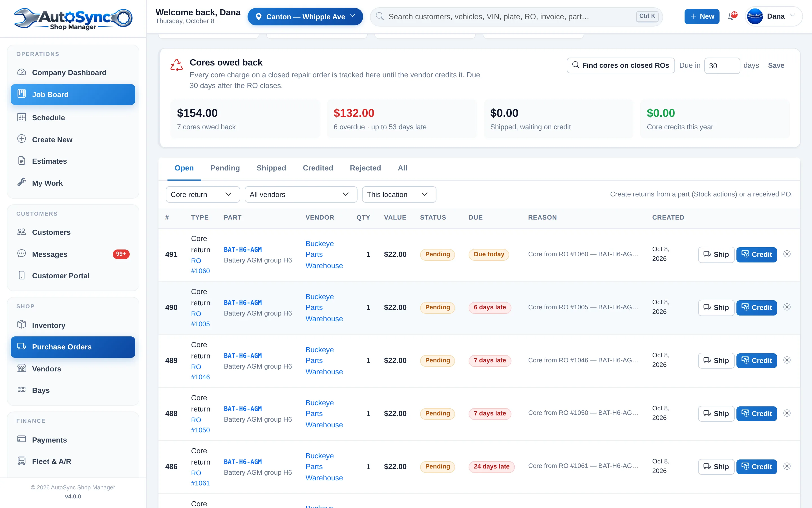Open the Canton — Whipple Ave location dropdown
The height and width of the screenshot is (508, 812).
tap(305, 16)
